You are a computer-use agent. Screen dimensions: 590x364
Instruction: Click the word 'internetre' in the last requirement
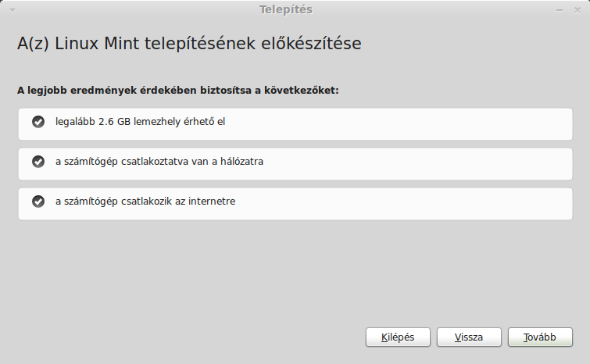(212, 202)
